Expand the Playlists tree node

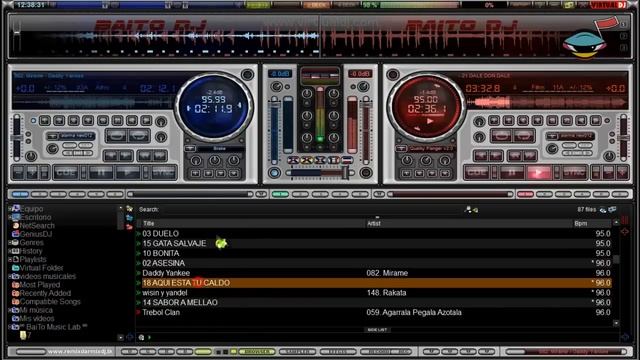[10, 260]
